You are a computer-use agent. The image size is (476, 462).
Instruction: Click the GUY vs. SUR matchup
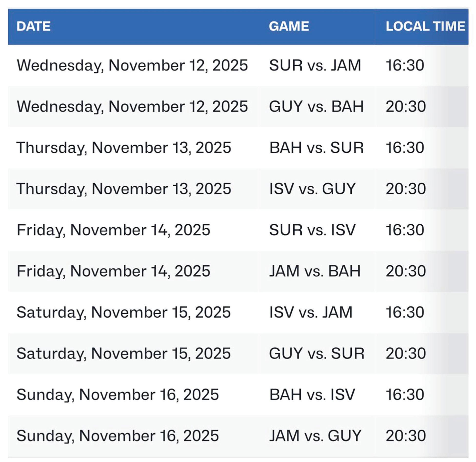click(x=317, y=353)
